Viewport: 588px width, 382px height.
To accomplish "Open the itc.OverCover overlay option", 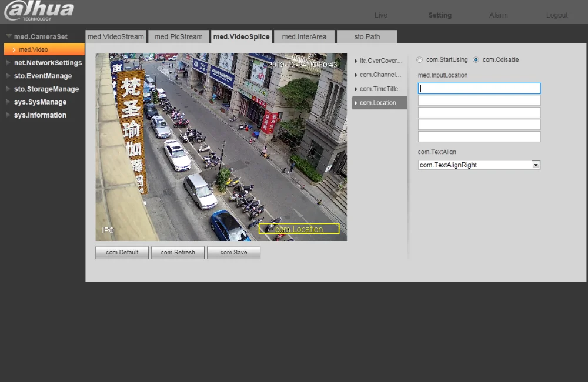I will tap(380, 61).
